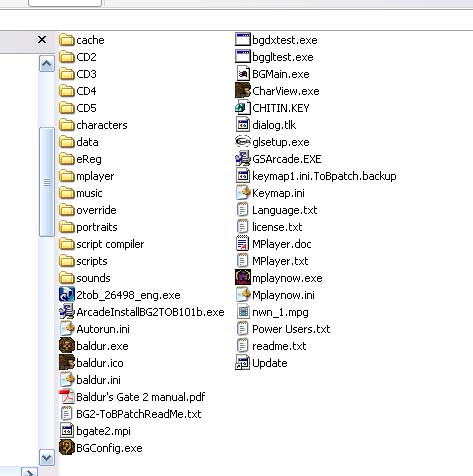The width and height of the screenshot is (473, 476).
Task: Click the dialog.tlk file icon
Action: (x=243, y=125)
